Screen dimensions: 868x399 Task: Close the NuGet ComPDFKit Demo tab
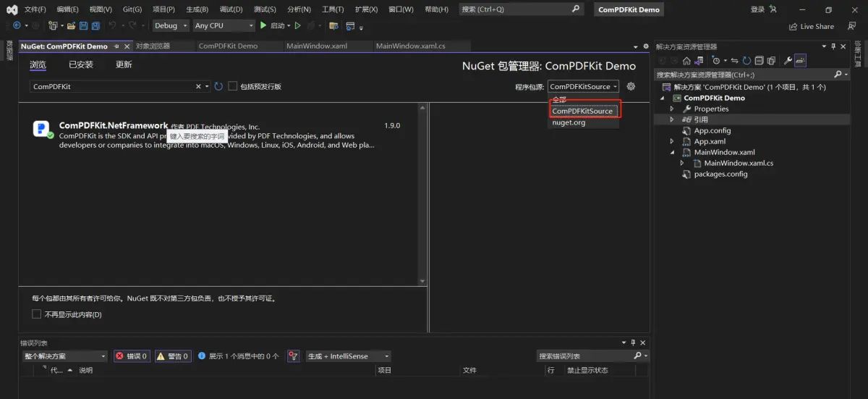(x=127, y=46)
